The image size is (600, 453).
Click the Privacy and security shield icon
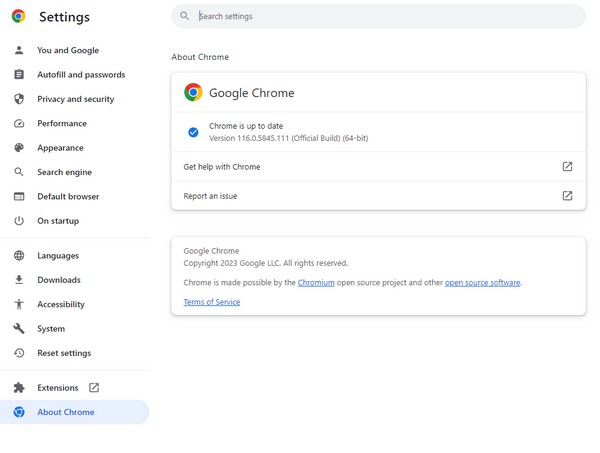point(19,99)
